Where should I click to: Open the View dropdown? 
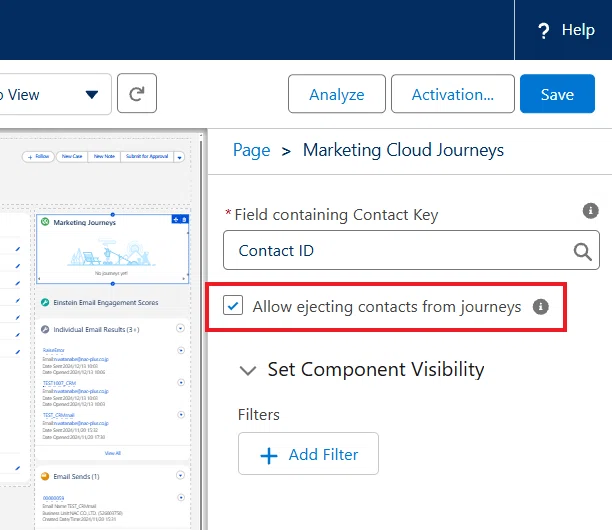click(92, 94)
